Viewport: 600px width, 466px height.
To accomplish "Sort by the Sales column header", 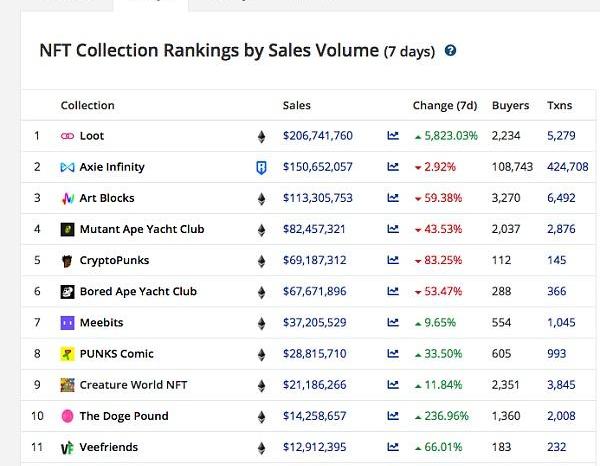I will click(297, 105).
